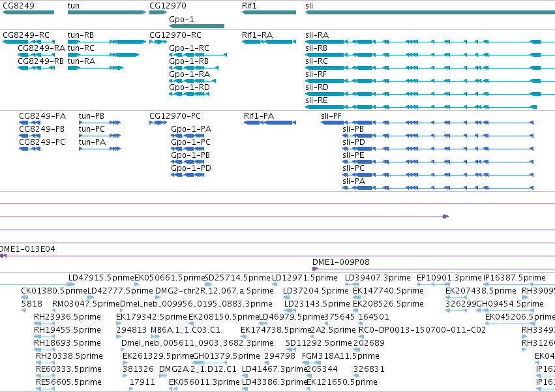Select the Rif1-PA protein feature
Screen dimensions: 555x392
(270, 123)
